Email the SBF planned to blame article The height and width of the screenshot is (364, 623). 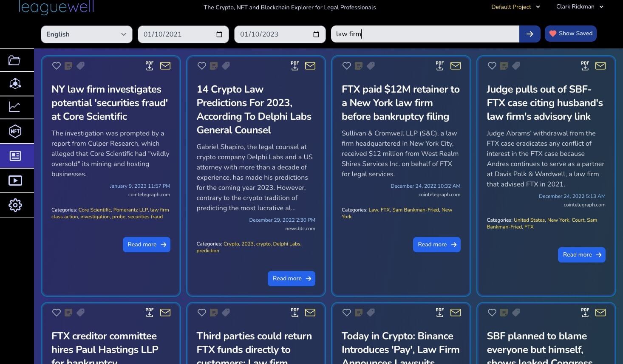[x=600, y=313]
